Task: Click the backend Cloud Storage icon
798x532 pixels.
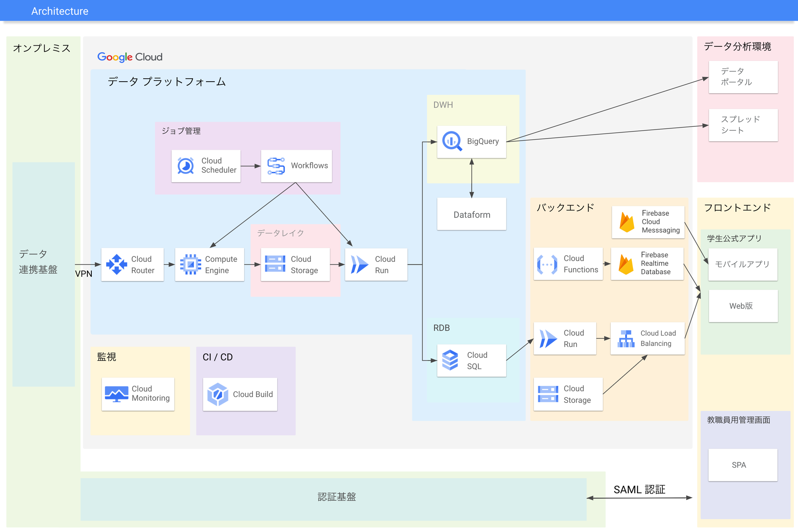Action: [548, 394]
